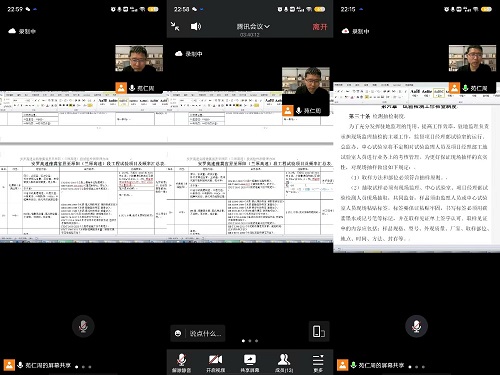The image size is (500, 375).
Task: Unmute microphone using 解除静音 in toolbar
Action: tap(181, 363)
